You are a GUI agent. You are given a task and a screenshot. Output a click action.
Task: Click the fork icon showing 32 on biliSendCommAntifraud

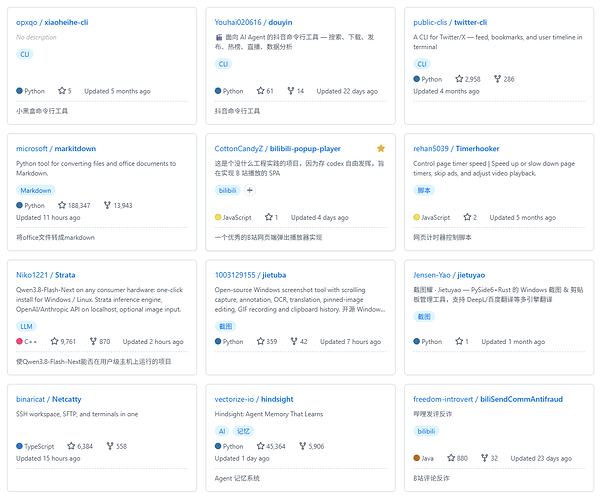pyautogui.click(x=484, y=458)
